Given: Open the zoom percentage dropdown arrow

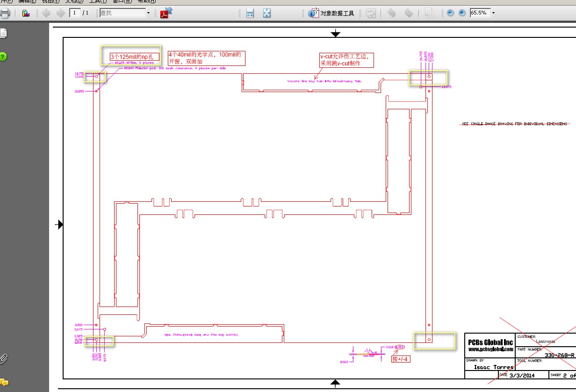Looking at the screenshot, I should (x=493, y=13).
